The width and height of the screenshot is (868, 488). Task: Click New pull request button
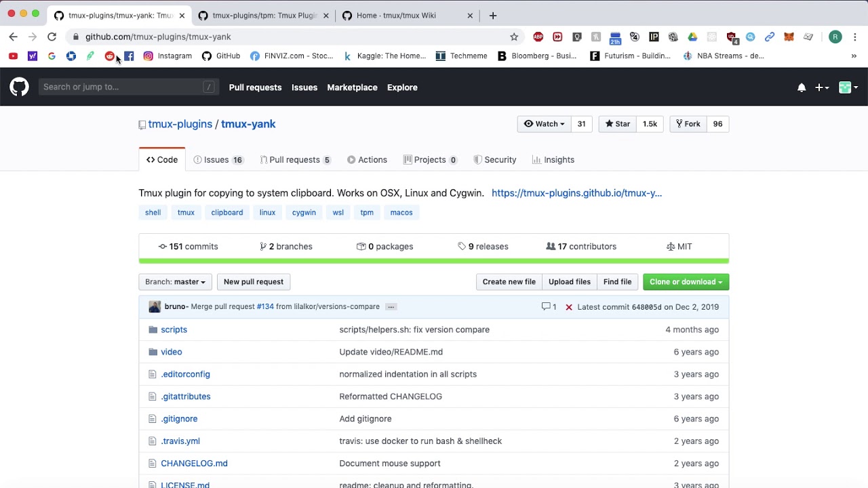(254, 282)
